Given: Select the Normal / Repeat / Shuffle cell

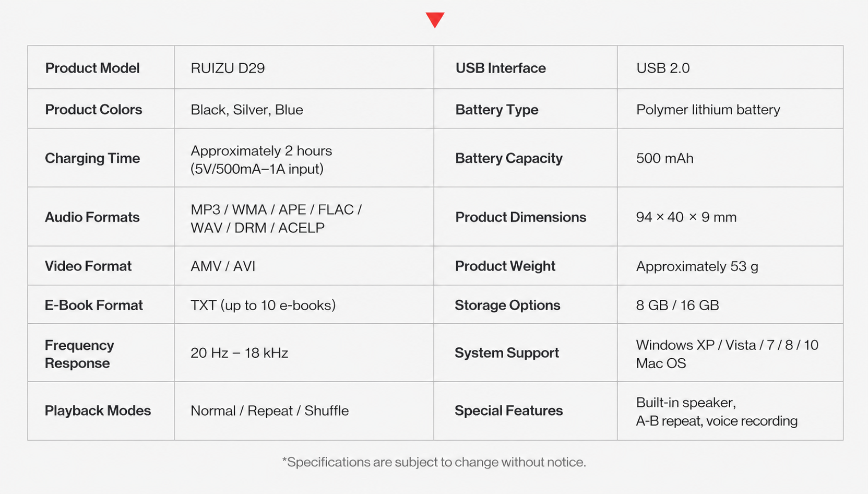Looking at the screenshot, I should [x=304, y=410].
